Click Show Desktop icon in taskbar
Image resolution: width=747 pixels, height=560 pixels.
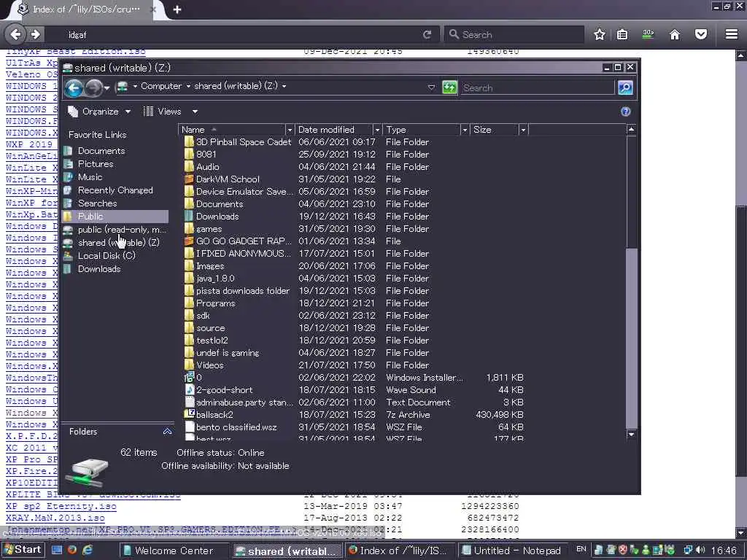click(57, 550)
